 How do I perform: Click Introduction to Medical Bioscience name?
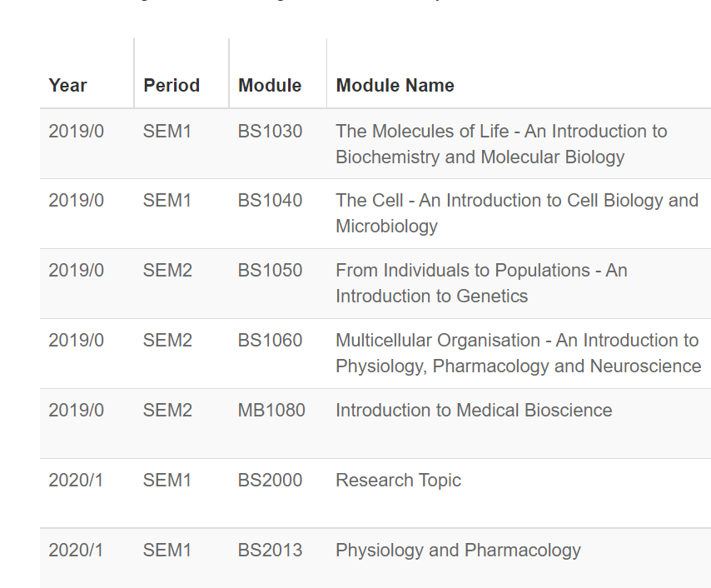pos(474,411)
